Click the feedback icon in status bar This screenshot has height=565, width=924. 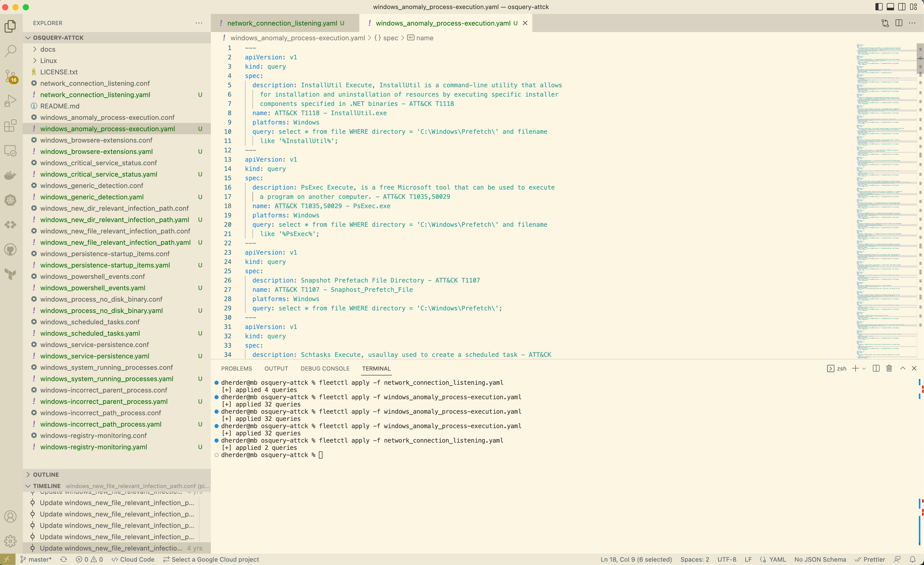(x=897, y=559)
